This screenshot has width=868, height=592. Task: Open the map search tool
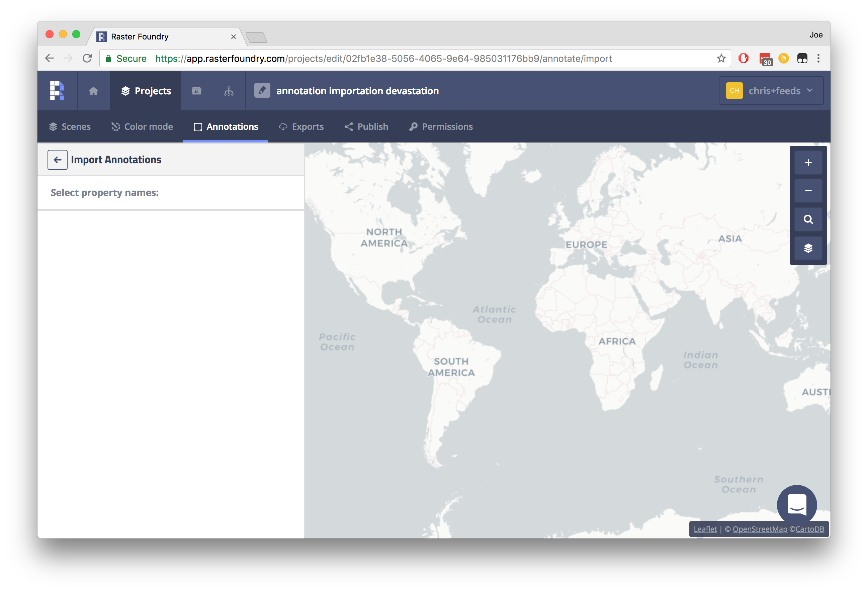click(x=808, y=219)
